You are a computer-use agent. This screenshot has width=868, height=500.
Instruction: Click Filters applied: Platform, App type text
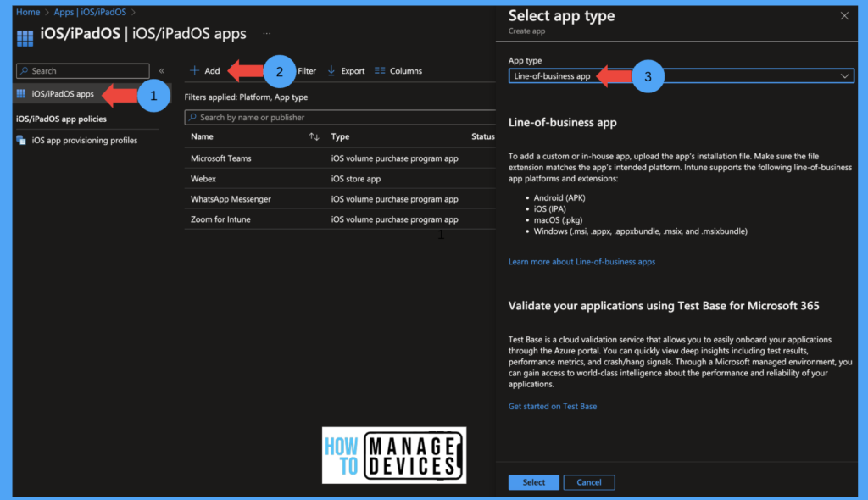click(x=246, y=97)
